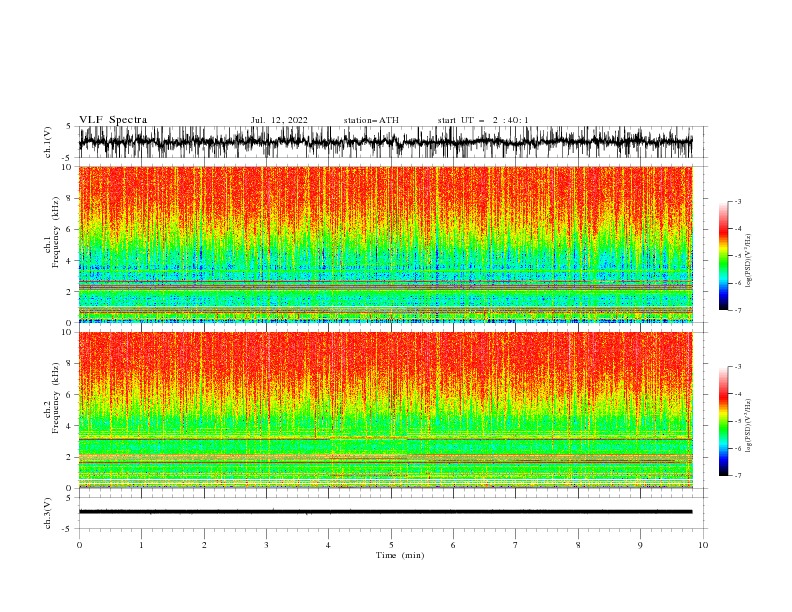The width and height of the screenshot is (792, 612).
Task: Click time-axis tick label "6"
Action: pos(453,545)
